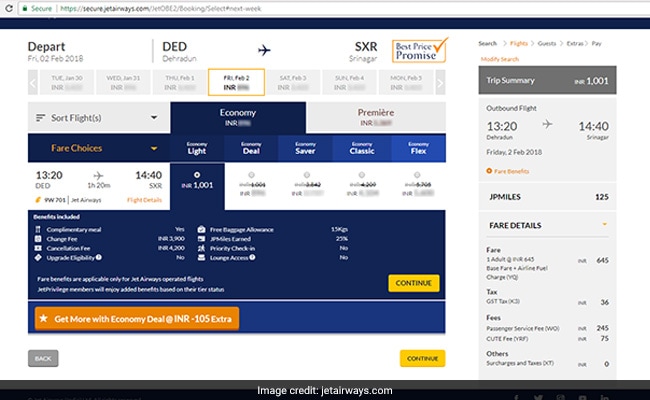Click CONTINUE button in benefits panel
This screenshot has height=400, width=650.
click(414, 283)
